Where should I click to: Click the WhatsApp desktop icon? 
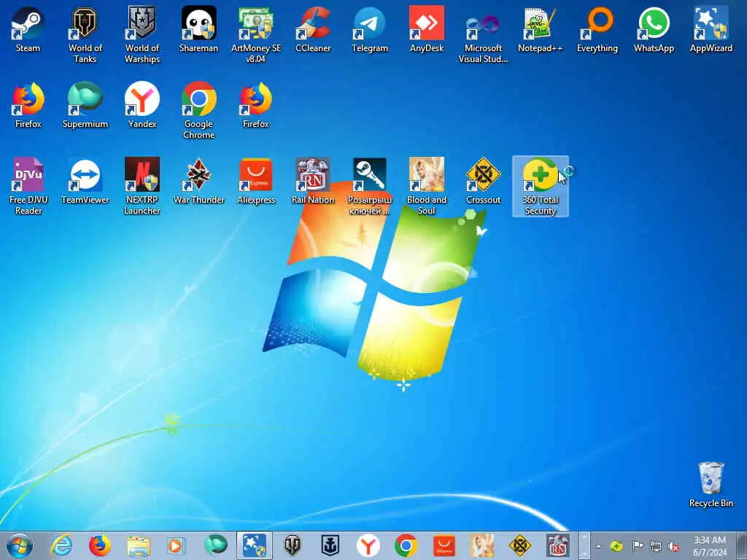[x=654, y=30]
